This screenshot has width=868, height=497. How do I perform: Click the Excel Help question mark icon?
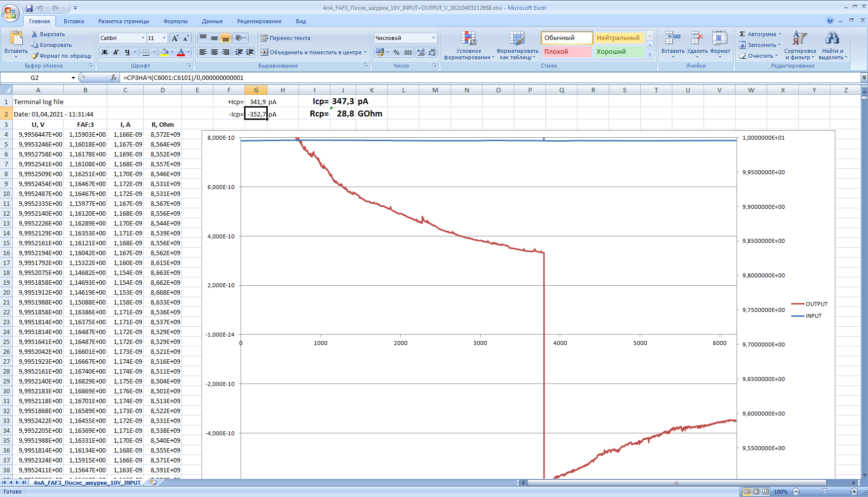(x=830, y=20)
